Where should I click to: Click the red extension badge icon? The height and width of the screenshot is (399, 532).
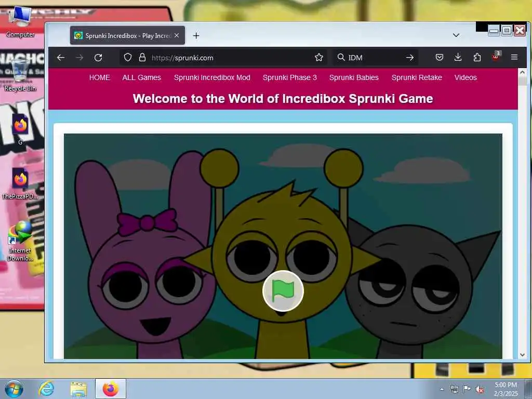(496, 56)
